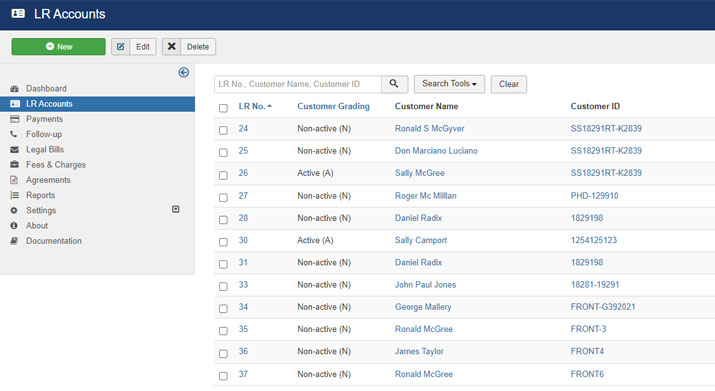This screenshot has height=391, width=715.
Task: Check the checkbox for LR No. 31
Action: coord(223,264)
